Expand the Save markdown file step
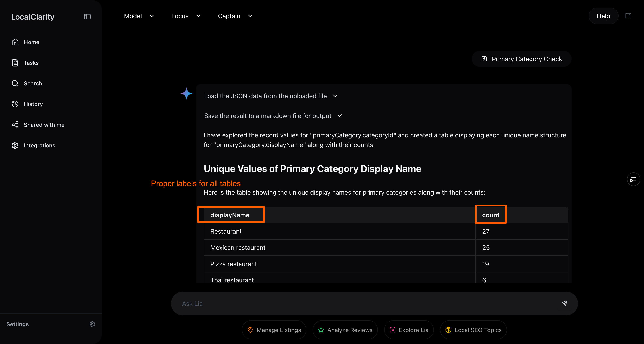Screen dimensions: 644x344 tap(340, 116)
